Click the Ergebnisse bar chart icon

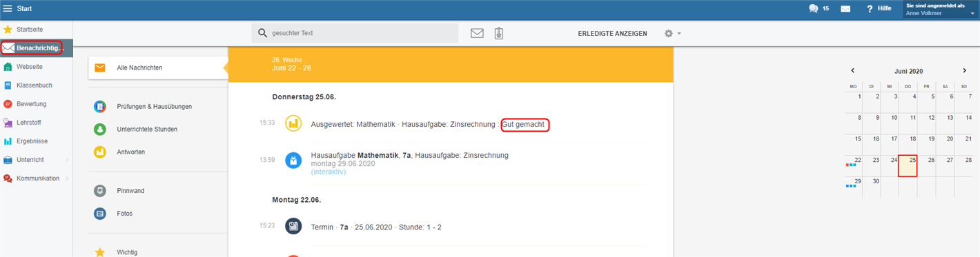(8, 141)
